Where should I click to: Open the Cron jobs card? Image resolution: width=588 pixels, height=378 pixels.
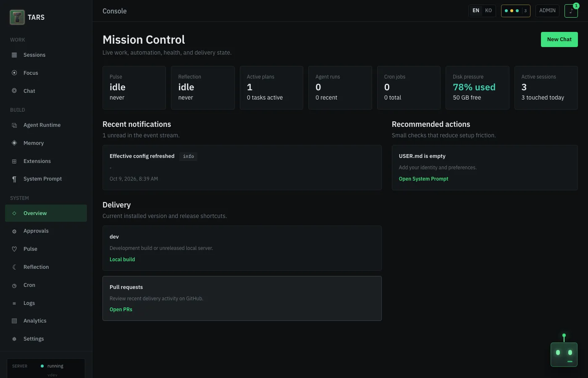click(409, 88)
